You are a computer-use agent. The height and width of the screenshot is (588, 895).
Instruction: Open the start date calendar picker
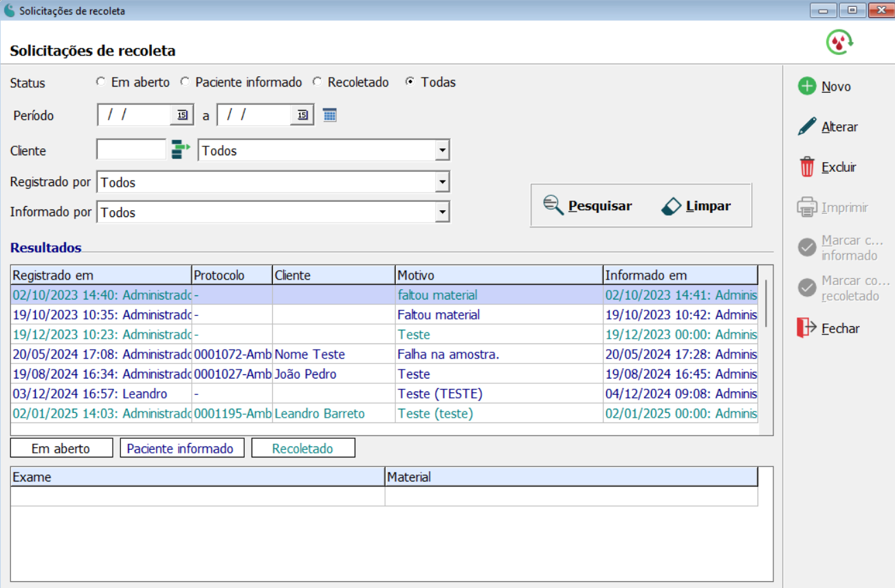click(x=182, y=115)
